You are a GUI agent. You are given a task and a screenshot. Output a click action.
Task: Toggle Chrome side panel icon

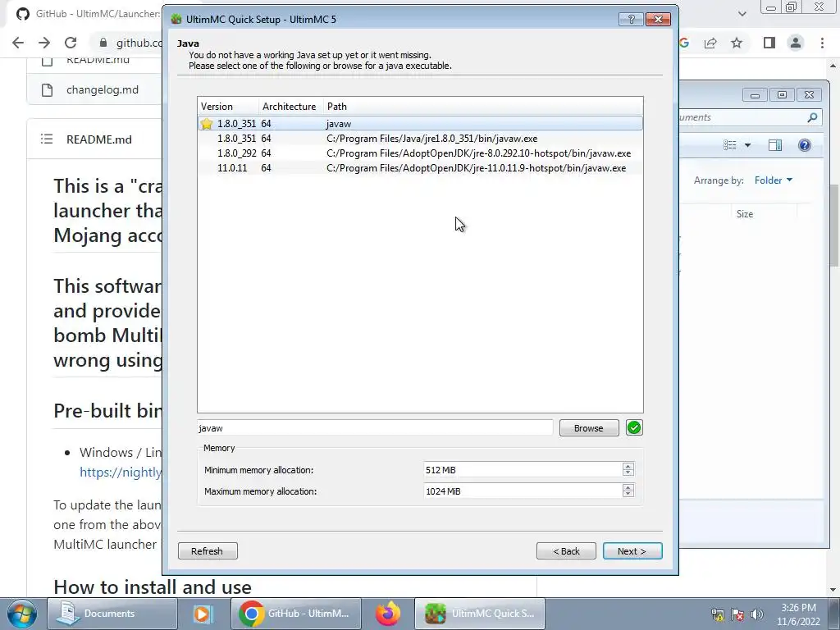coord(769,43)
